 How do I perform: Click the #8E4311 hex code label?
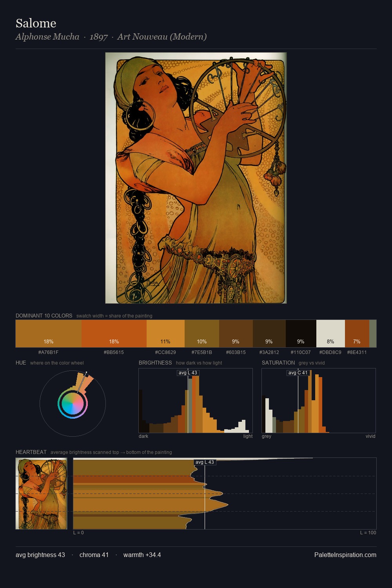pos(357,352)
